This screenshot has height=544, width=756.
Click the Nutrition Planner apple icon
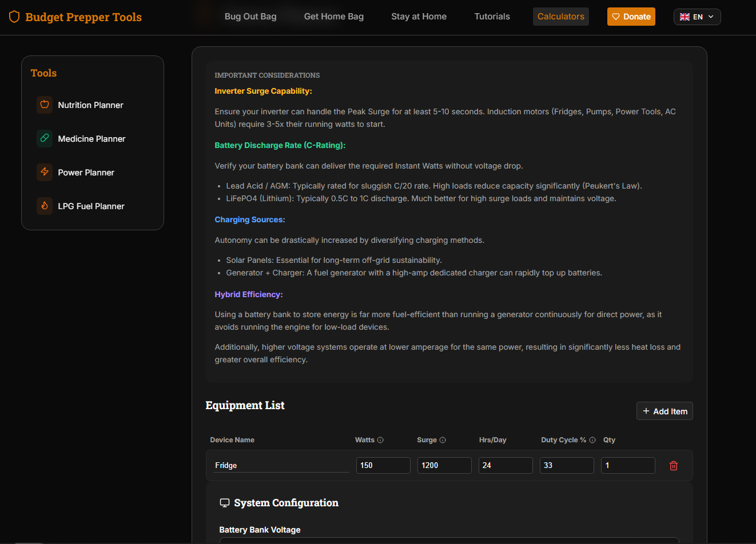(45, 105)
